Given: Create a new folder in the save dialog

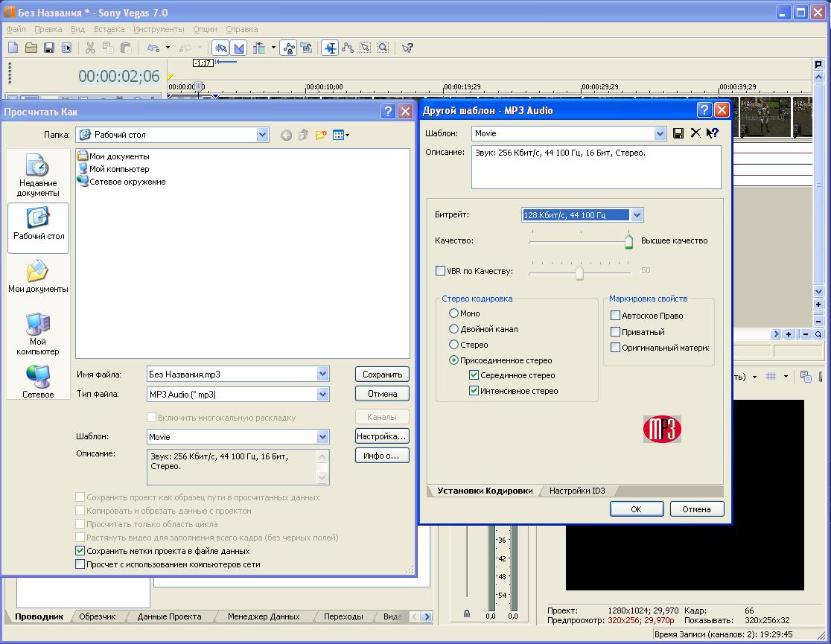Looking at the screenshot, I should click(x=321, y=135).
